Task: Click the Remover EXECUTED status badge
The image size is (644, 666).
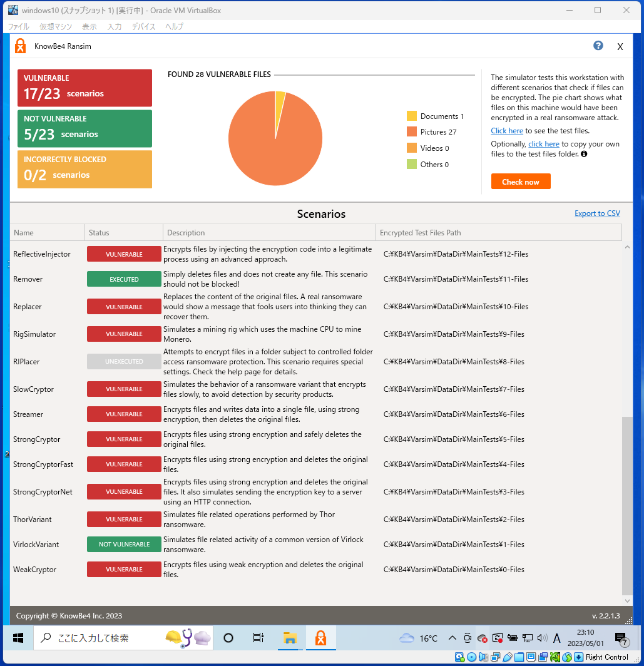Action: pos(124,279)
